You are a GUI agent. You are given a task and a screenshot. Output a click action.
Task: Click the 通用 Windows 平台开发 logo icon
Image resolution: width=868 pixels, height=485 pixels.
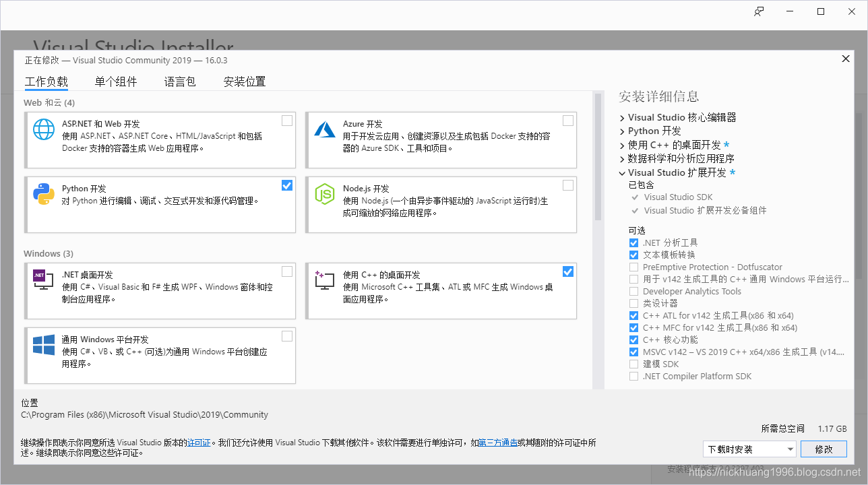tap(44, 344)
